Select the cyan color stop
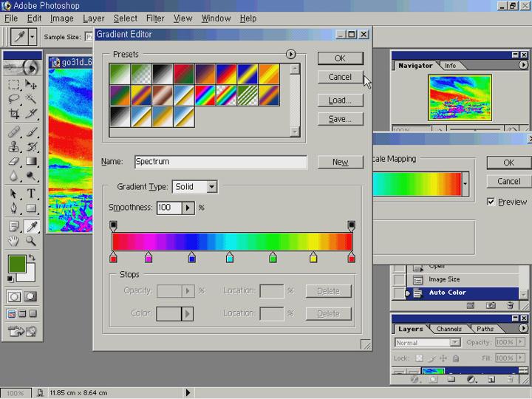The image size is (532, 399). [x=230, y=258]
